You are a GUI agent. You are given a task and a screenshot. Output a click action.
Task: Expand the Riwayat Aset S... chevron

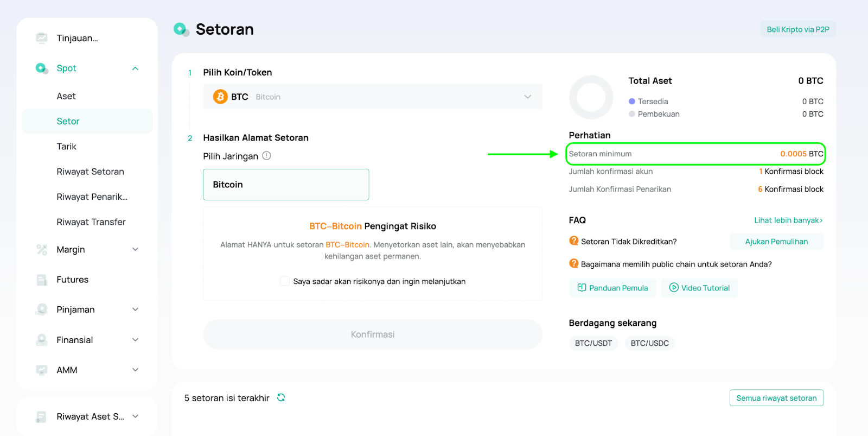[x=136, y=416]
